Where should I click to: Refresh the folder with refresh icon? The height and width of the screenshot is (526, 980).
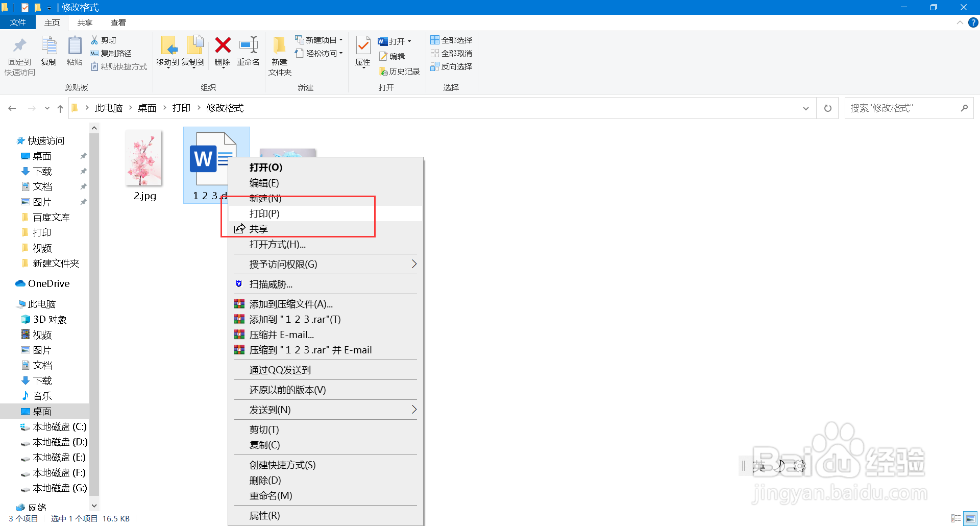[x=827, y=108]
